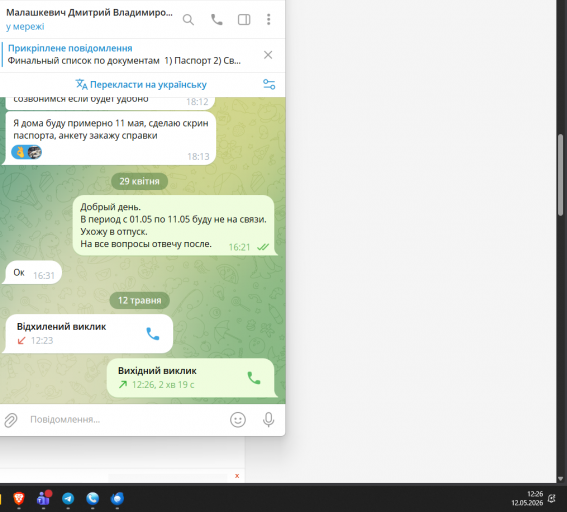Screen dimensions: 567x512
Task: Open Microsoft Teams from taskbar
Action: click(43, 499)
